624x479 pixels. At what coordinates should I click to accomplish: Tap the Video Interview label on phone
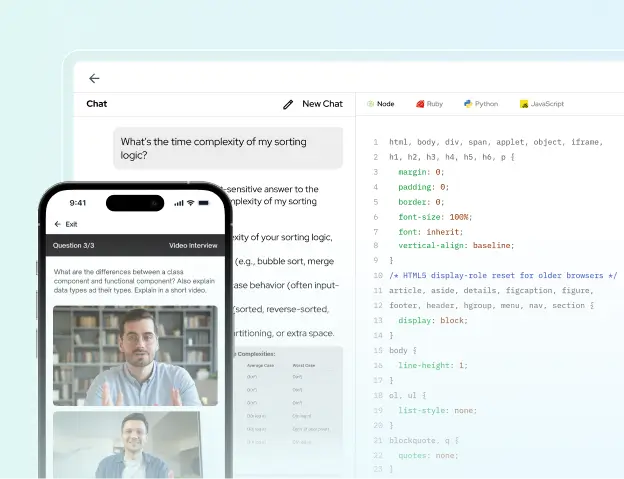(x=193, y=245)
